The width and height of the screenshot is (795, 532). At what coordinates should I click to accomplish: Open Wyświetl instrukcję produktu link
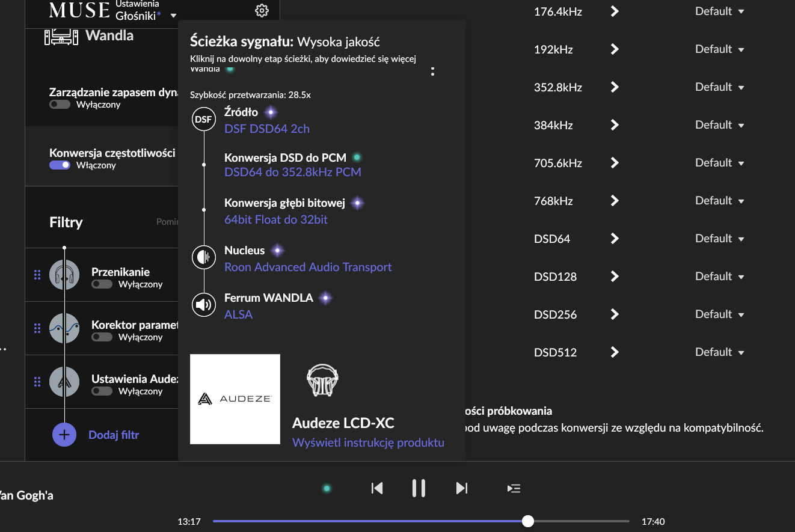(x=368, y=443)
